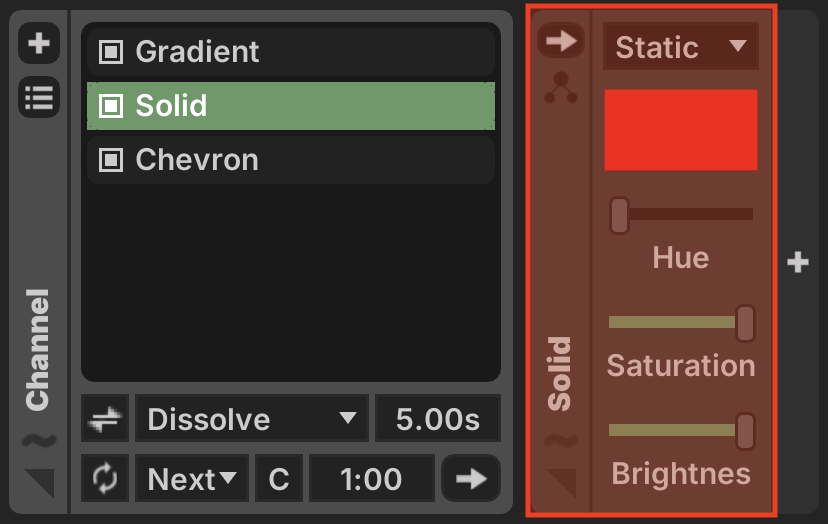
Task: Click the plus icon beside Solid panel
Action: pyautogui.click(x=797, y=262)
